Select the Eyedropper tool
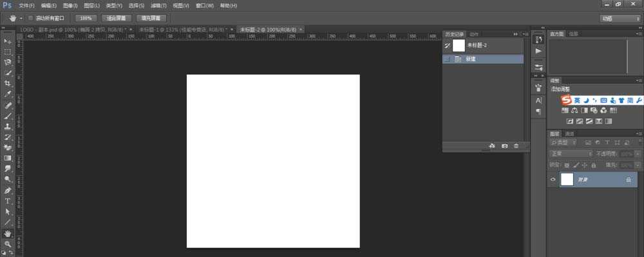644x257 pixels. (7, 95)
